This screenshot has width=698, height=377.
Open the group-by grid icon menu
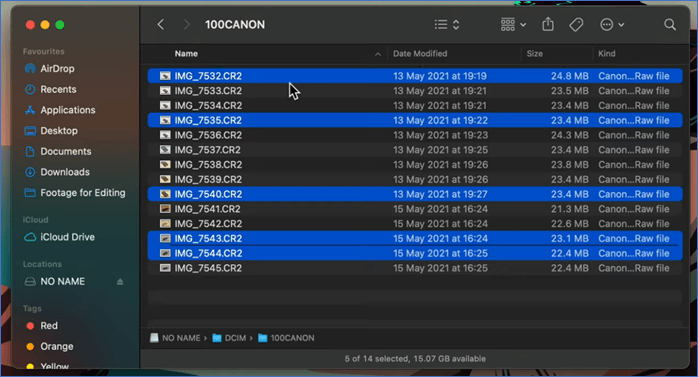click(x=513, y=24)
